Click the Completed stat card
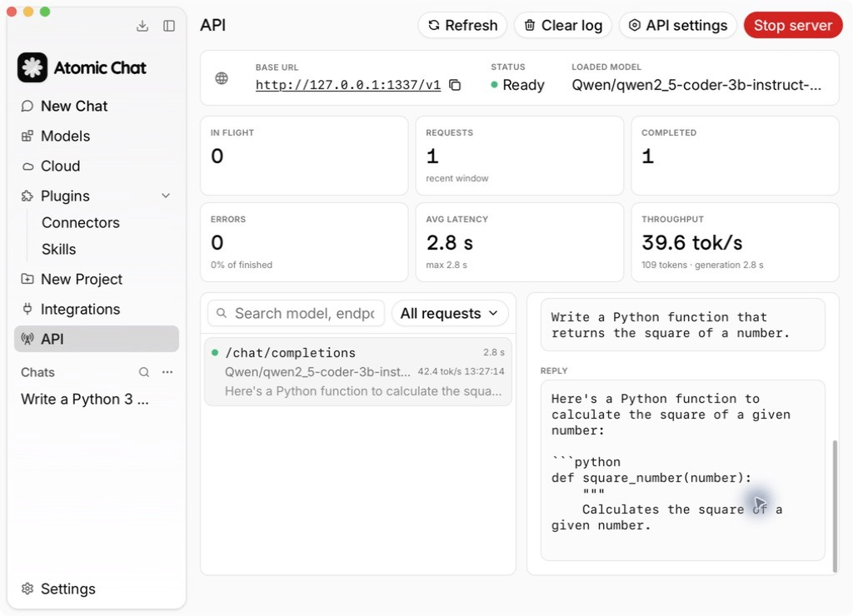 [x=735, y=156]
